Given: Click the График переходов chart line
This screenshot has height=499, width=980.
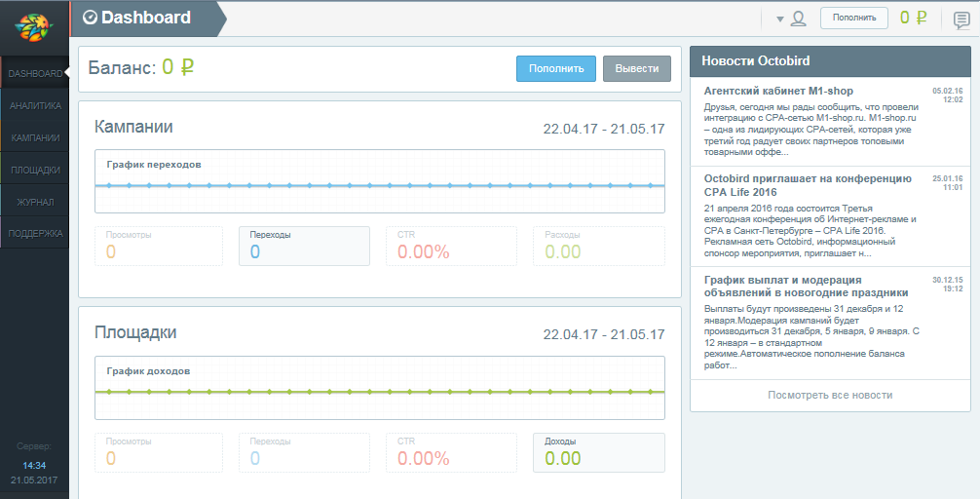Looking at the screenshot, I should coord(379,186).
